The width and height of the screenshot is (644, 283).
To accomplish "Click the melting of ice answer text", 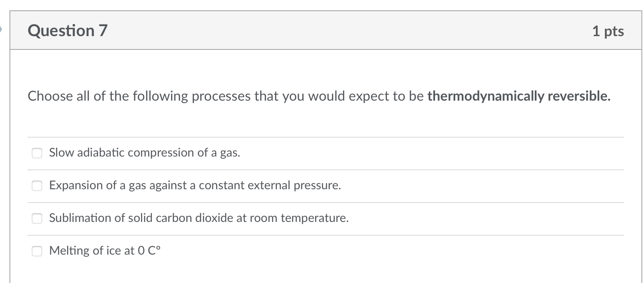I will (104, 250).
